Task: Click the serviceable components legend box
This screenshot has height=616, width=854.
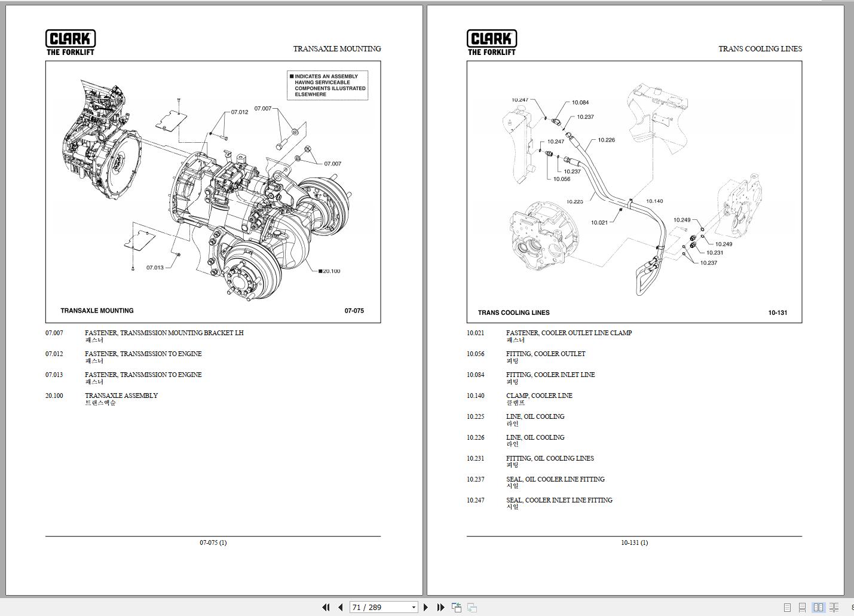Action: tap(327, 85)
